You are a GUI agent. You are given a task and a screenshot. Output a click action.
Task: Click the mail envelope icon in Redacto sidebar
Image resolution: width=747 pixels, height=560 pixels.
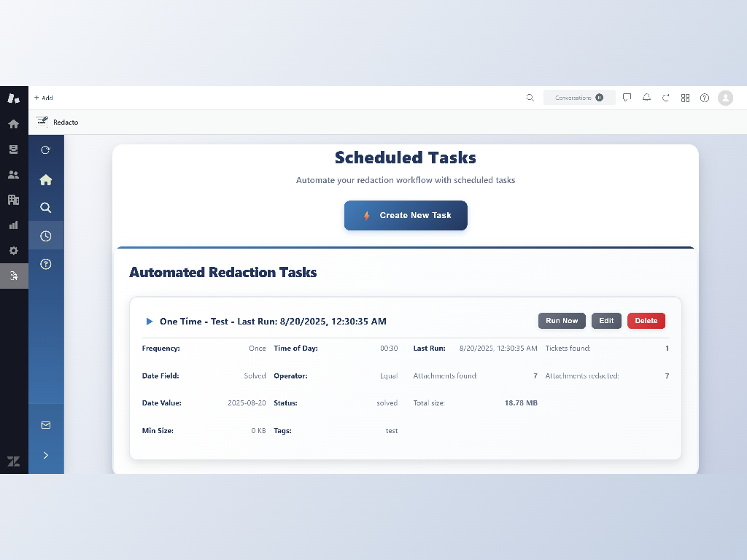tap(46, 425)
